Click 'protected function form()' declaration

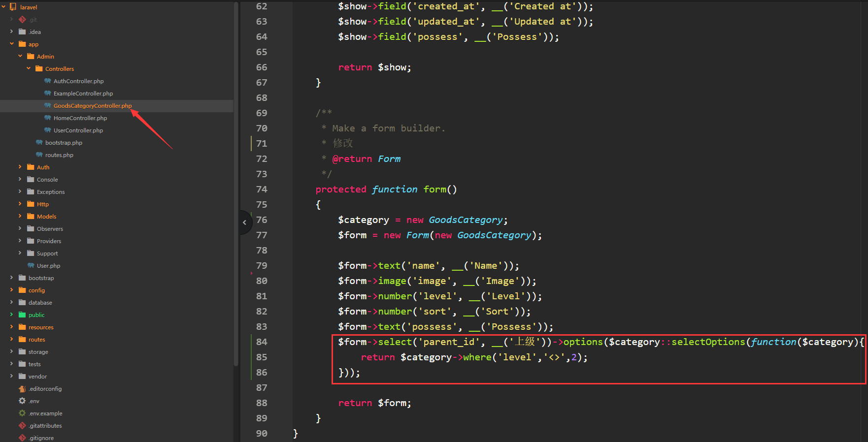(386, 189)
